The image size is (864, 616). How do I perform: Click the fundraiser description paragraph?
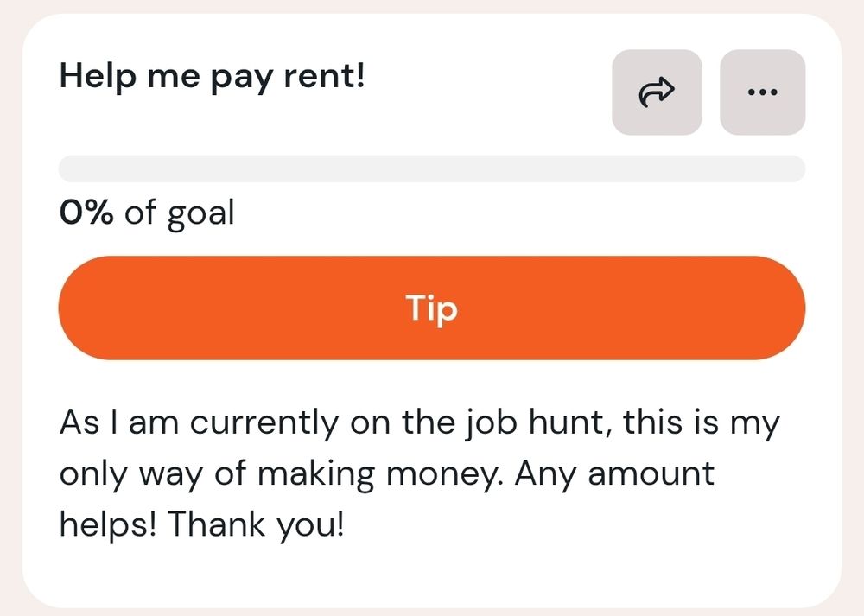pyautogui.click(x=420, y=473)
